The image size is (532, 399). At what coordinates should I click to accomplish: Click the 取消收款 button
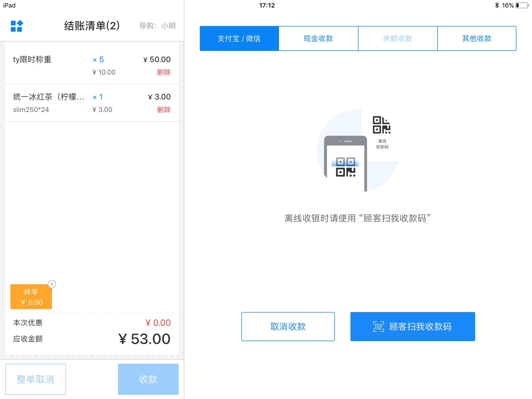(x=288, y=327)
